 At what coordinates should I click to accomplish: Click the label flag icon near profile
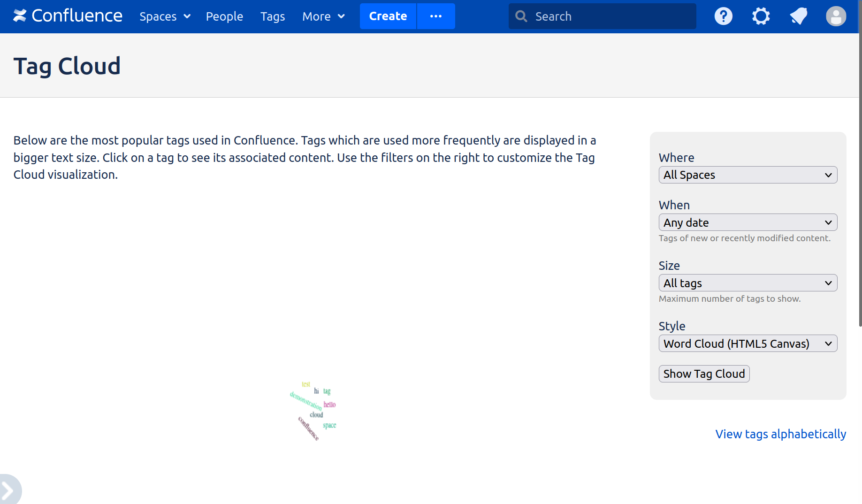[x=798, y=15]
